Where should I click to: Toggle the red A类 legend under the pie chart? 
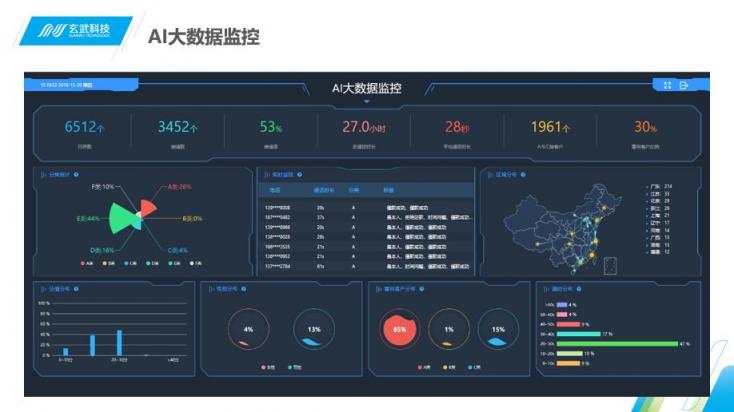[87, 264]
